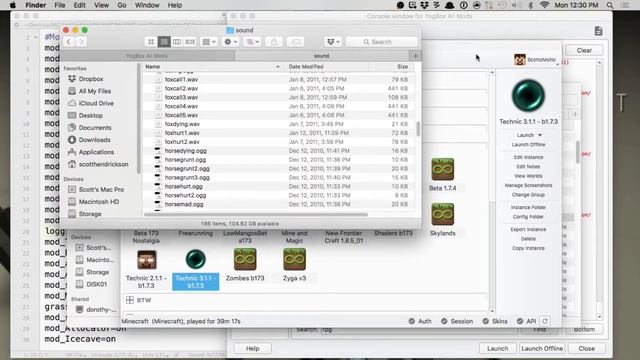640x360 pixels.
Task: Switch Finder to cover flow view
Action: tap(190, 42)
